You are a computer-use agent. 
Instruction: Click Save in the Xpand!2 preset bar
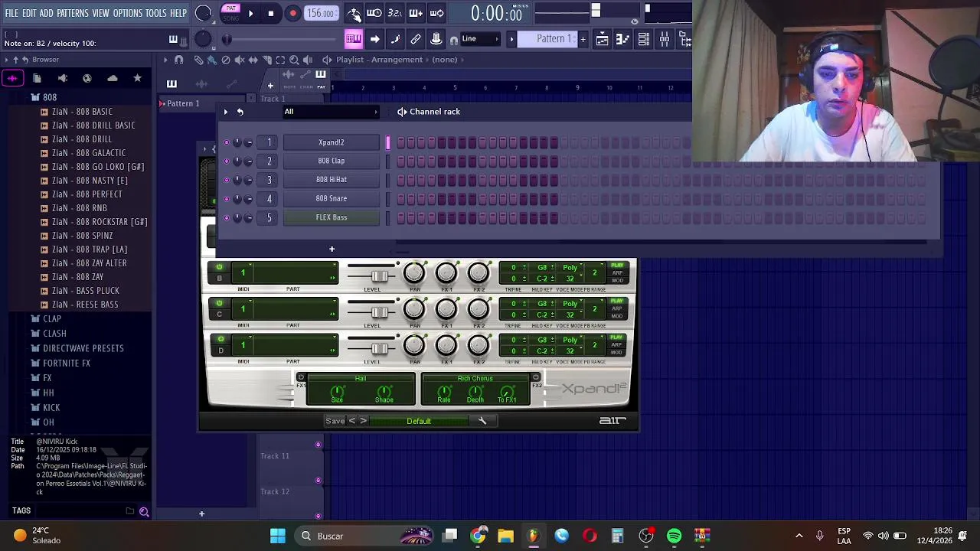[335, 421]
